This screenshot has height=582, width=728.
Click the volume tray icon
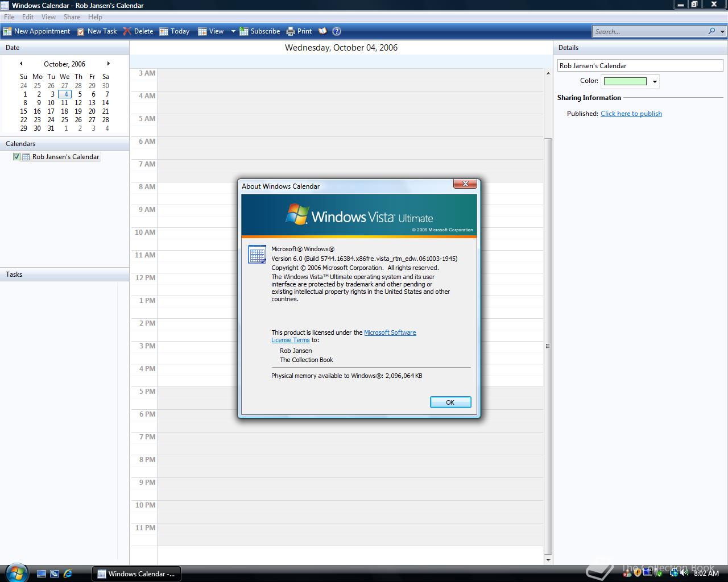685,573
